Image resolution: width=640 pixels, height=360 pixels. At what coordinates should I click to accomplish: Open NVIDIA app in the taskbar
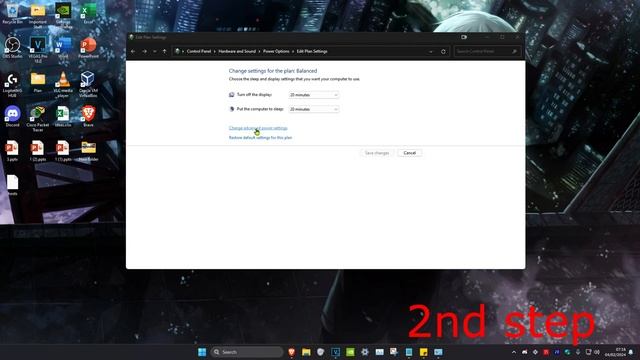tap(350, 352)
